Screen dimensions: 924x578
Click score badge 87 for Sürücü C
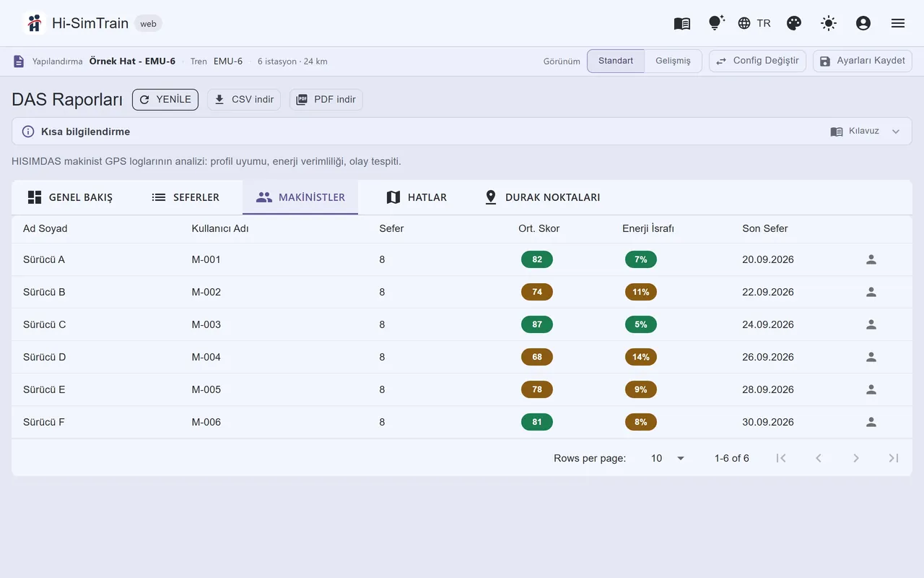point(537,324)
